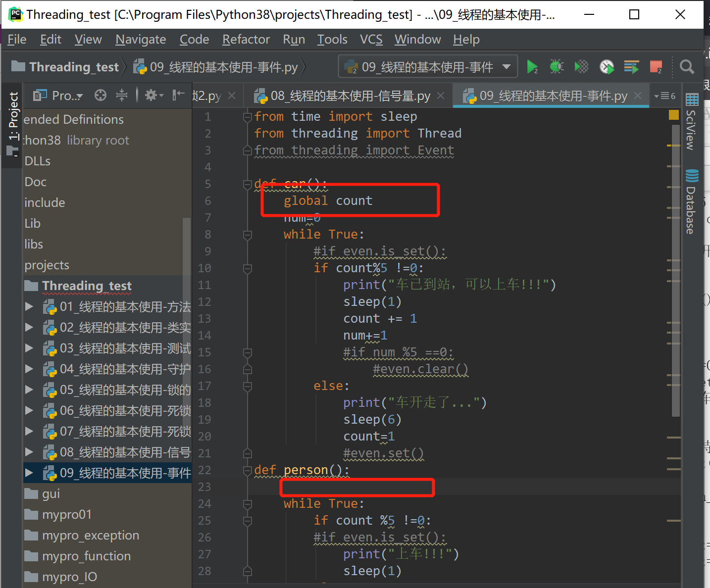Run the current configuration
The width and height of the screenshot is (710, 588).
click(532, 66)
